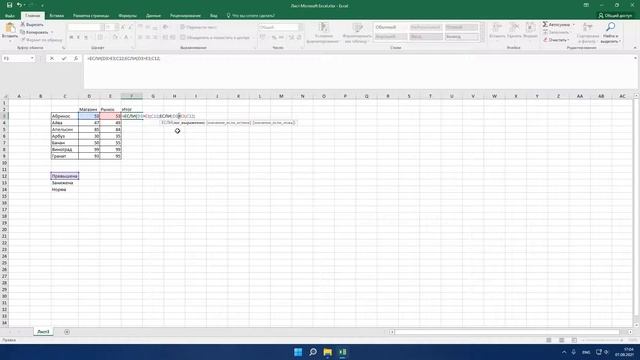Open Windows Search from taskbar
This screenshot has width=640, height=360.
coord(313,352)
